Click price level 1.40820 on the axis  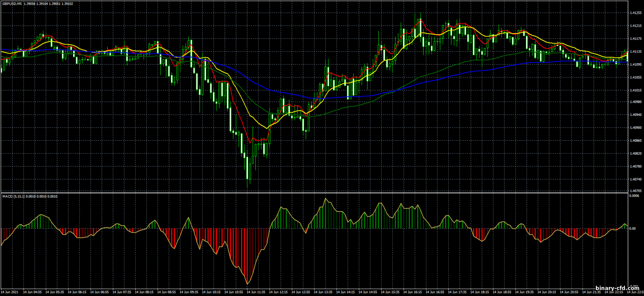[635, 154]
